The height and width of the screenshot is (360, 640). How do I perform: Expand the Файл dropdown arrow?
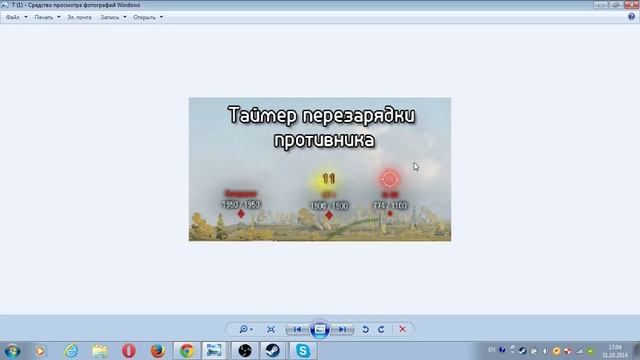tap(26, 17)
